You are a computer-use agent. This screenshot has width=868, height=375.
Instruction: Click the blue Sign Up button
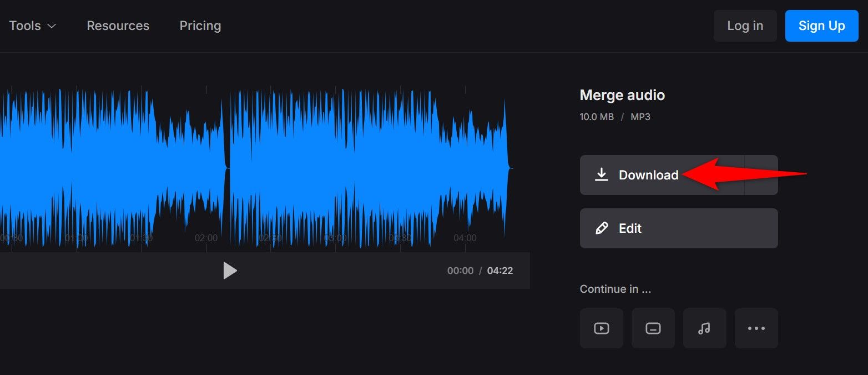pyautogui.click(x=821, y=26)
